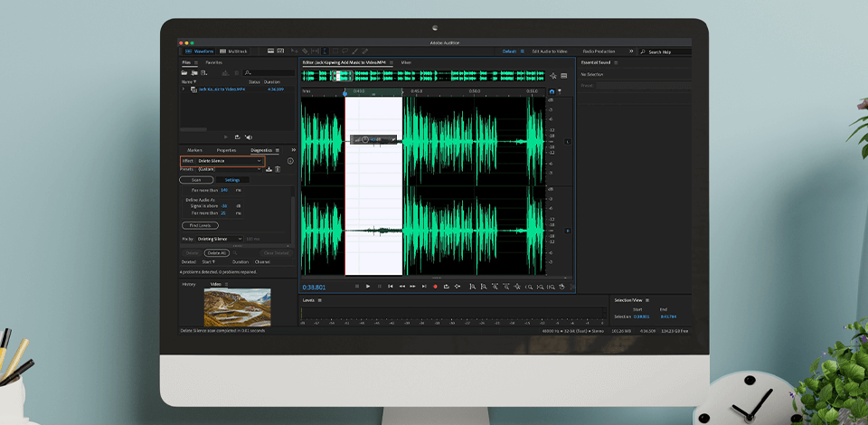Switch to the Markers tab
The height and width of the screenshot is (425, 868).
point(193,150)
